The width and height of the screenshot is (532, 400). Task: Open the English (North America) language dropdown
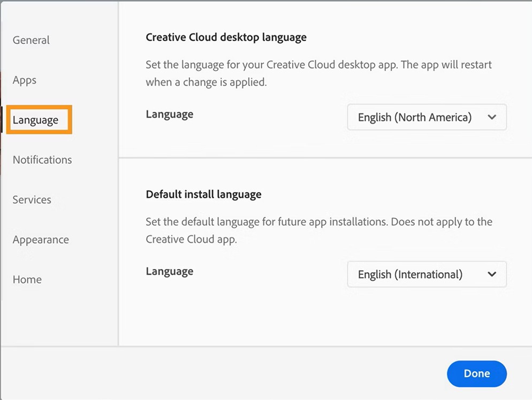pyautogui.click(x=415, y=118)
